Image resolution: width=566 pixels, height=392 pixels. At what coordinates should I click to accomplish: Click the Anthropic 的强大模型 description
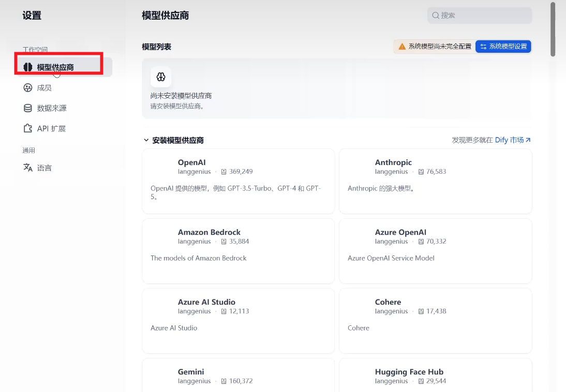(x=381, y=188)
